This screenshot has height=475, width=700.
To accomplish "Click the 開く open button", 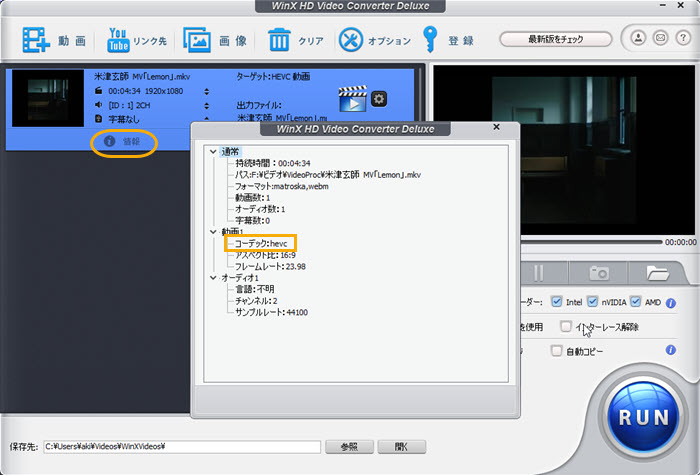I will 402,446.
